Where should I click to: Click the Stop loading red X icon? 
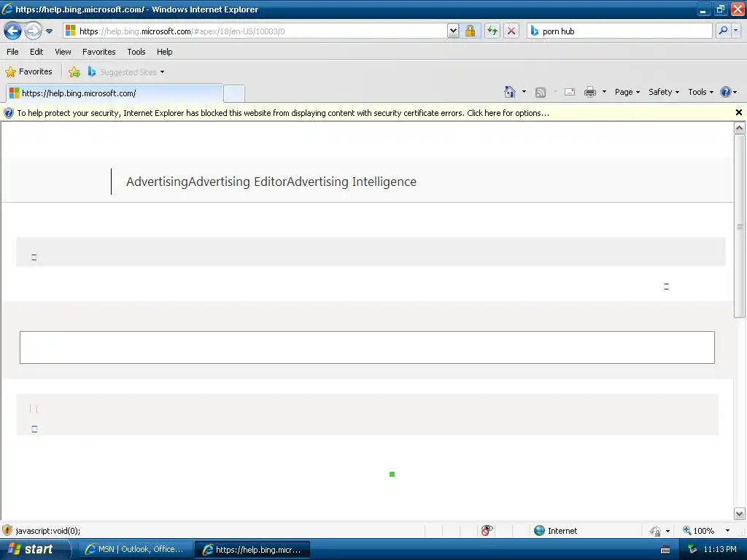[511, 31]
